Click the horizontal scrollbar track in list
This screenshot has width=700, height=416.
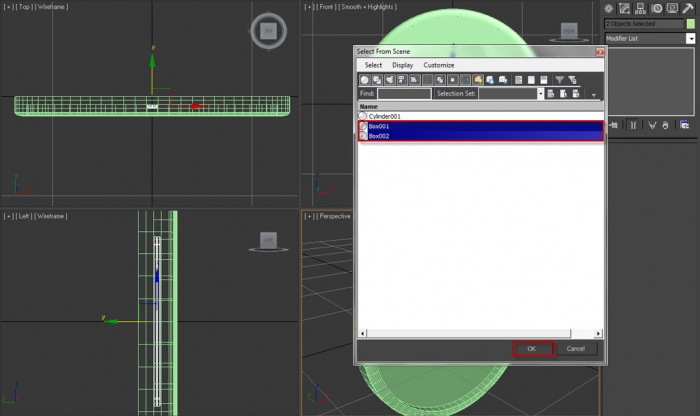pyautogui.click(x=469, y=333)
